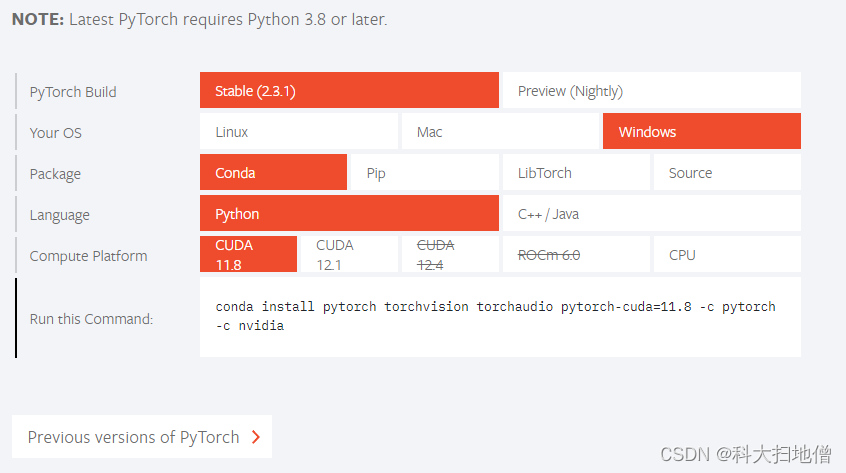846x473 pixels.
Task: Select CUDA 11.8 compute platform
Action: [x=248, y=254]
